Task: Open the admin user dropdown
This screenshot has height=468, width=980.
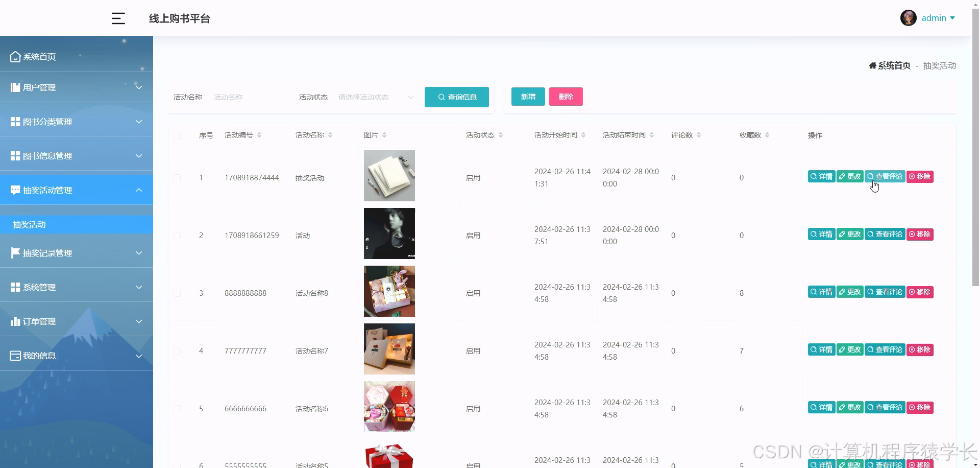Action: point(938,18)
